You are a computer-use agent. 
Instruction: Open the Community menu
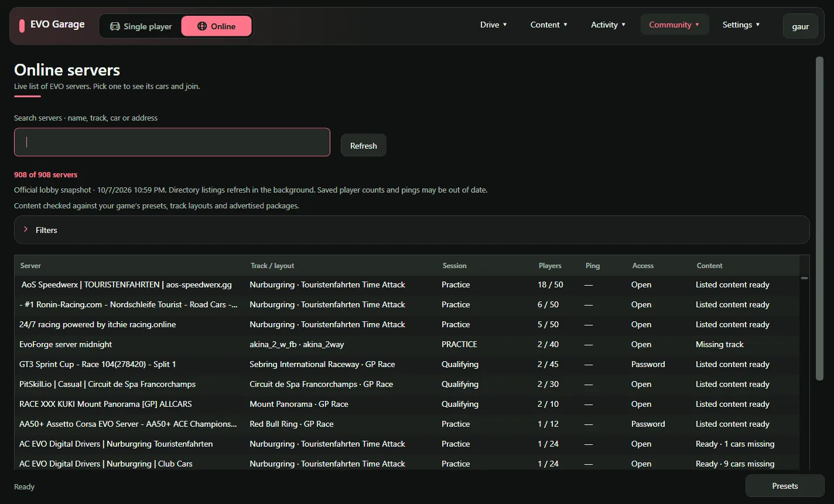pyautogui.click(x=674, y=25)
